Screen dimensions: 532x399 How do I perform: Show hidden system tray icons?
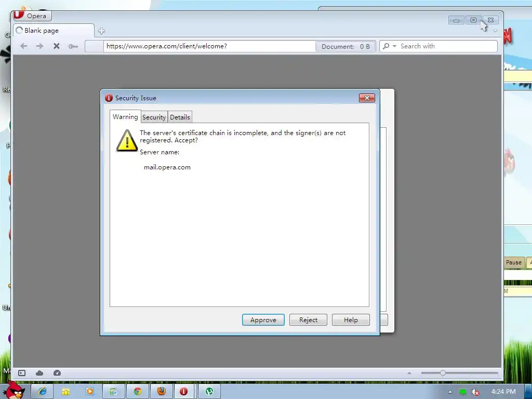click(x=450, y=392)
